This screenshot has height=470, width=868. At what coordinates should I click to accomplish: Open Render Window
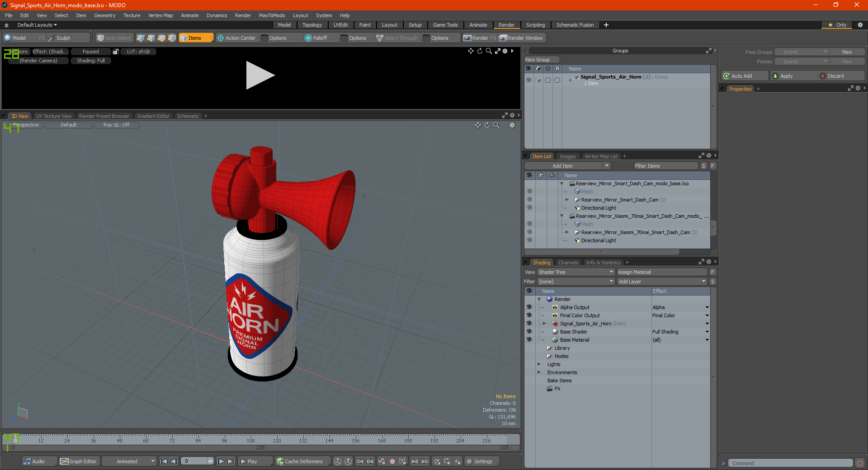521,38
